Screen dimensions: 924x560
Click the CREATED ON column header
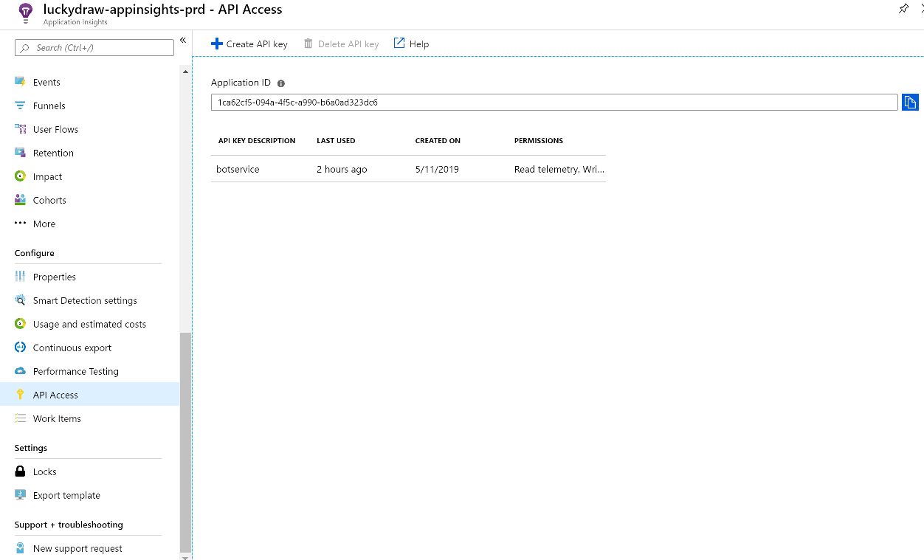438,141
